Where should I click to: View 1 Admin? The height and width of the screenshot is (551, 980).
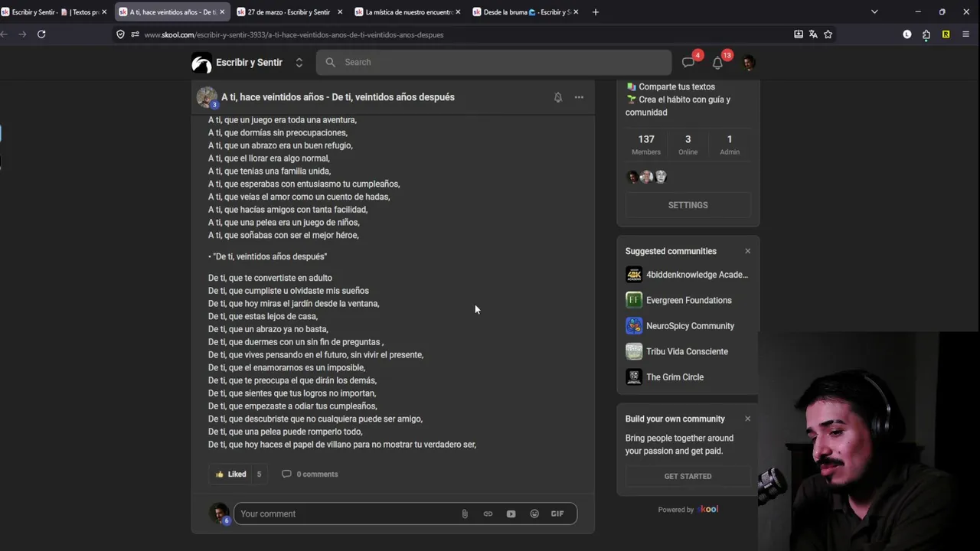point(730,144)
